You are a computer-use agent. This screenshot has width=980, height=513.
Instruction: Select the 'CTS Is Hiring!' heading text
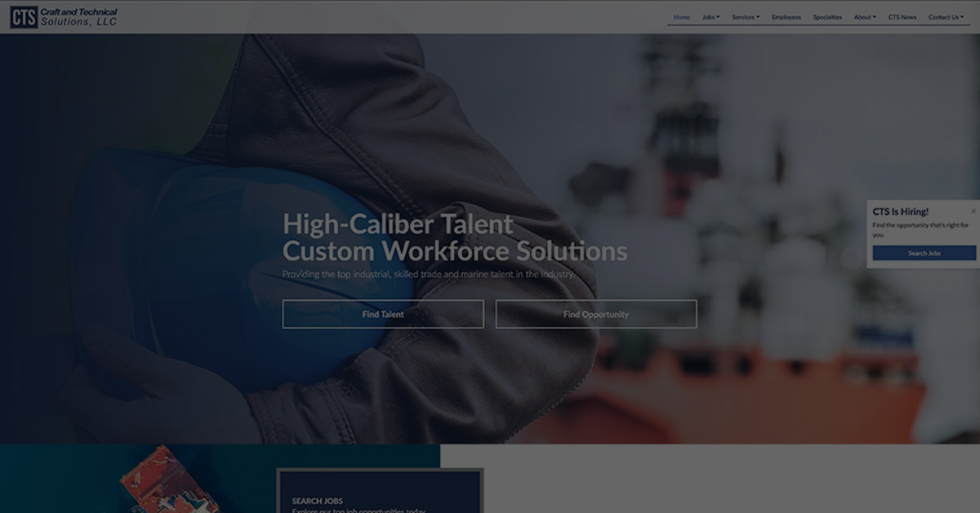click(900, 212)
